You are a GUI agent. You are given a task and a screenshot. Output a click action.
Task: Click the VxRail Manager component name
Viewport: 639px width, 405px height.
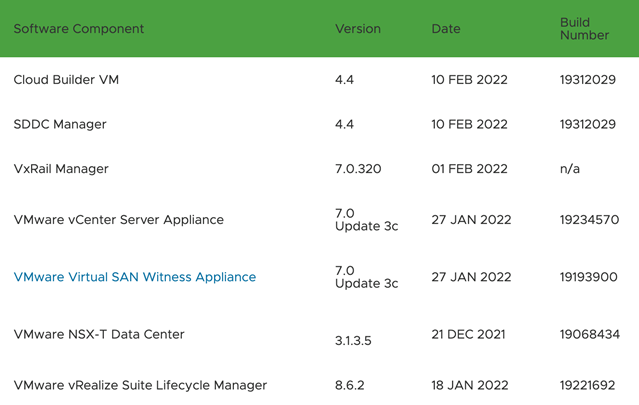tap(61, 169)
